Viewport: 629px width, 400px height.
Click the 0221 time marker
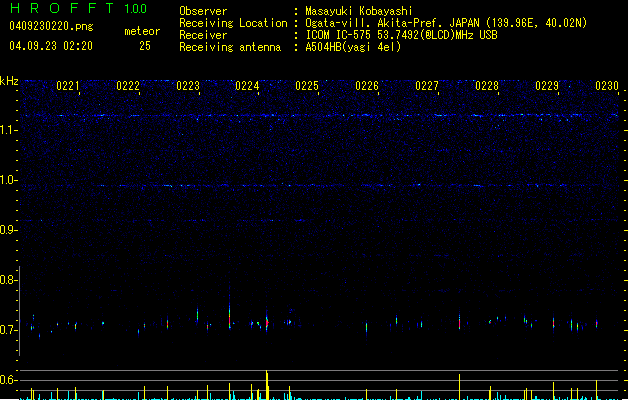click(x=68, y=87)
